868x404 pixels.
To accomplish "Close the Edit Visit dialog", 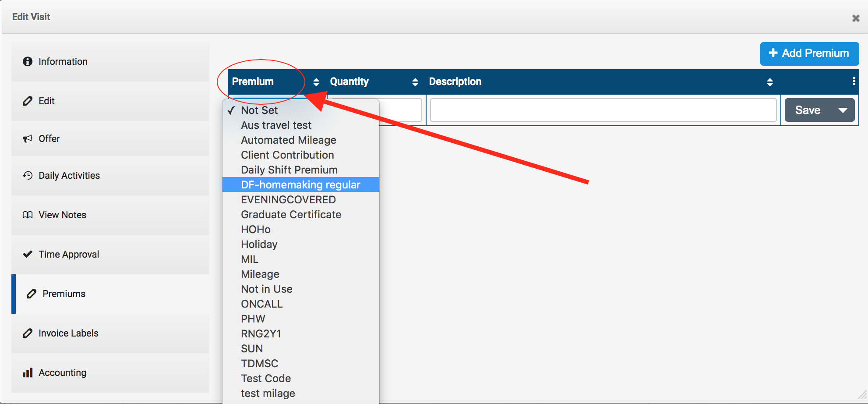I will point(855,18).
